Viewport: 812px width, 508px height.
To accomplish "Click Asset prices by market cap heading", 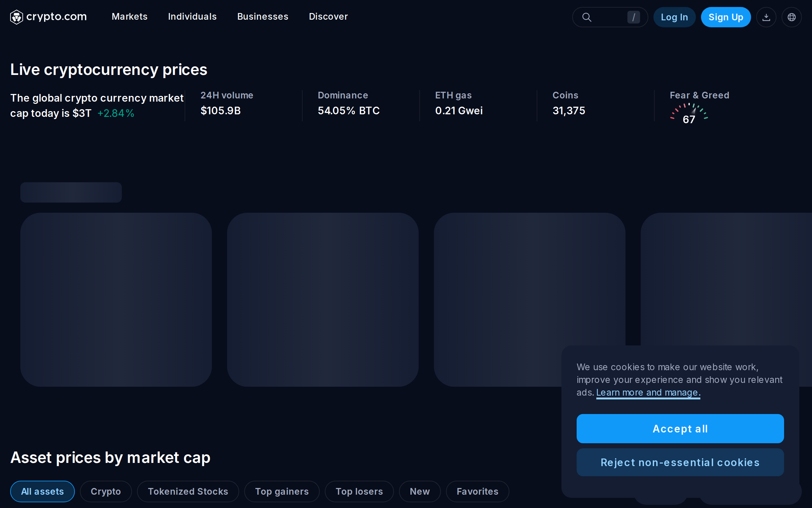I will [x=110, y=457].
